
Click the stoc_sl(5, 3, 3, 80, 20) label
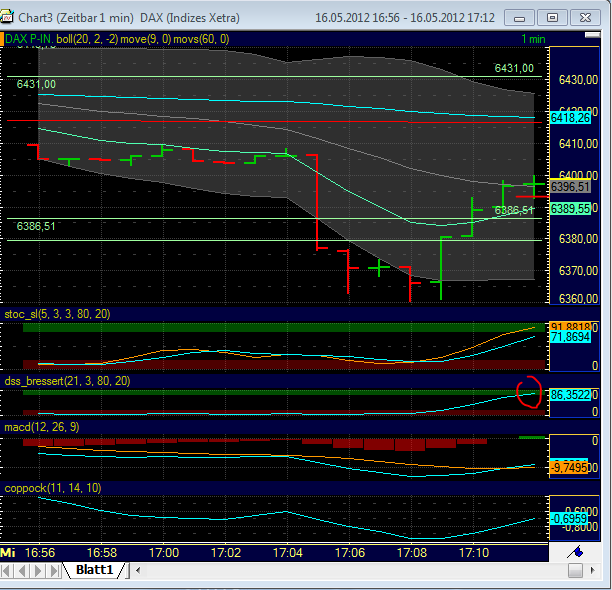click(57, 314)
